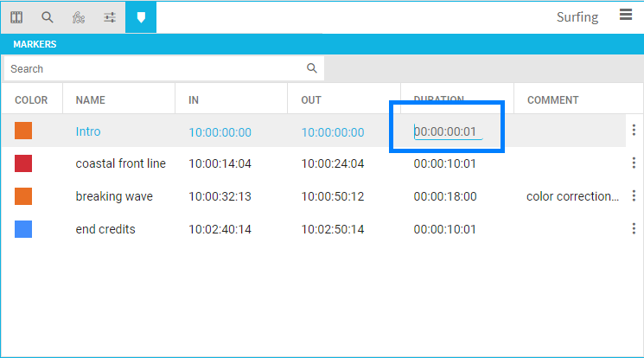
Task: Open options menu for Intro marker
Action: (x=634, y=131)
